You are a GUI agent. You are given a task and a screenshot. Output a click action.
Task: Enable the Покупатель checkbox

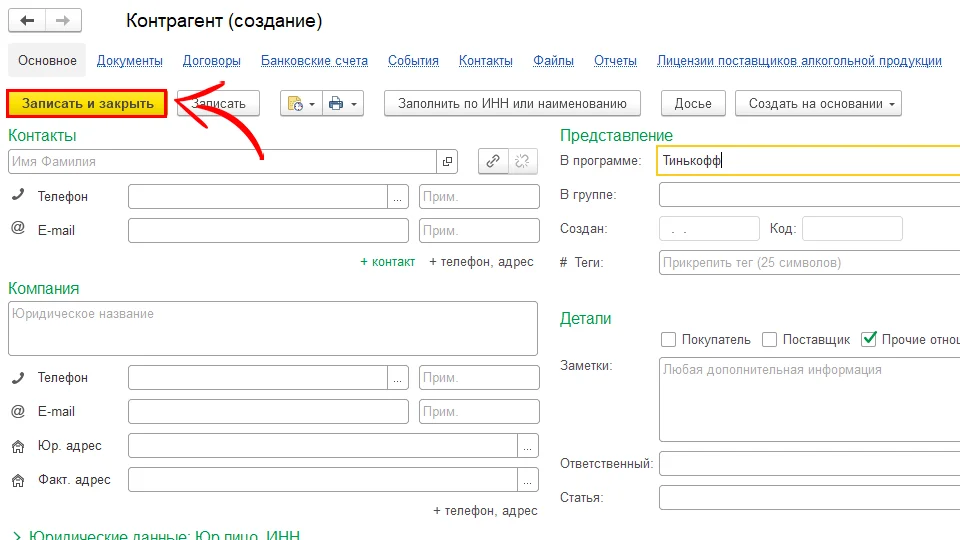[x=669, y=340]
